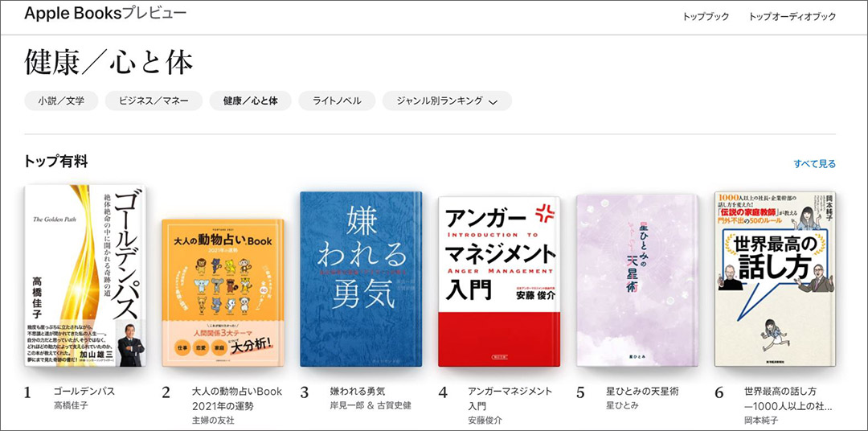Open トップオーディオブック in header
This screenshot has height=431, width=868.
coord(792,17)
